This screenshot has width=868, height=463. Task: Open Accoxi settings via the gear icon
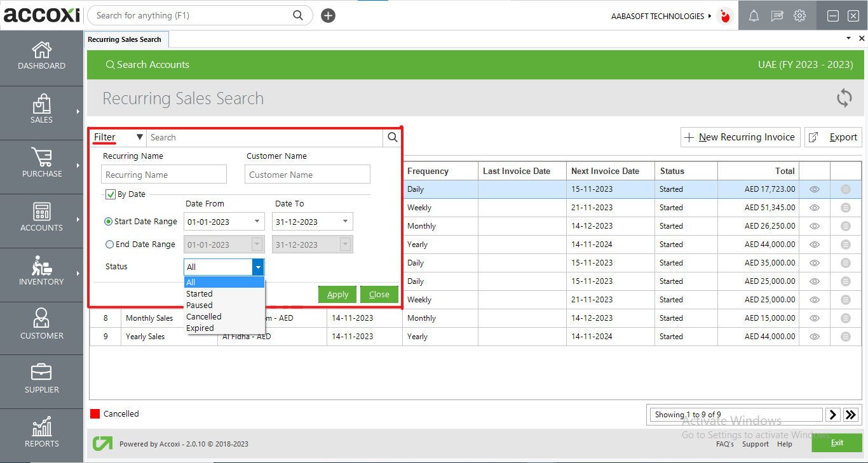tap(799, 15)
